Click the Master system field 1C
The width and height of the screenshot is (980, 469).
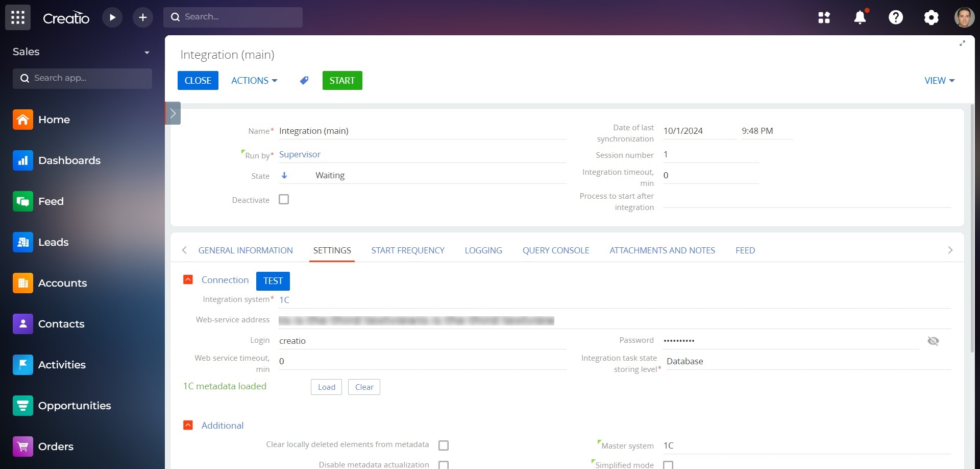(x=807, y=445)
